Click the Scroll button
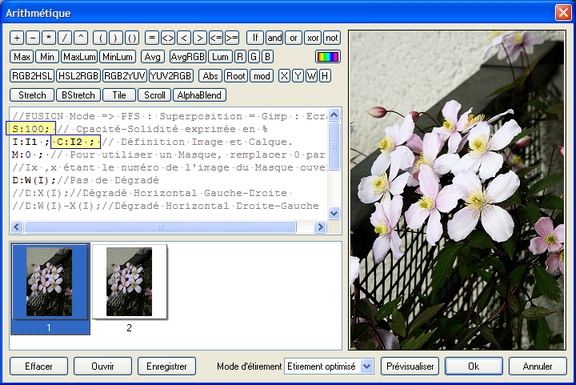The width and height of the screenshot is (576, 385). 154,95
